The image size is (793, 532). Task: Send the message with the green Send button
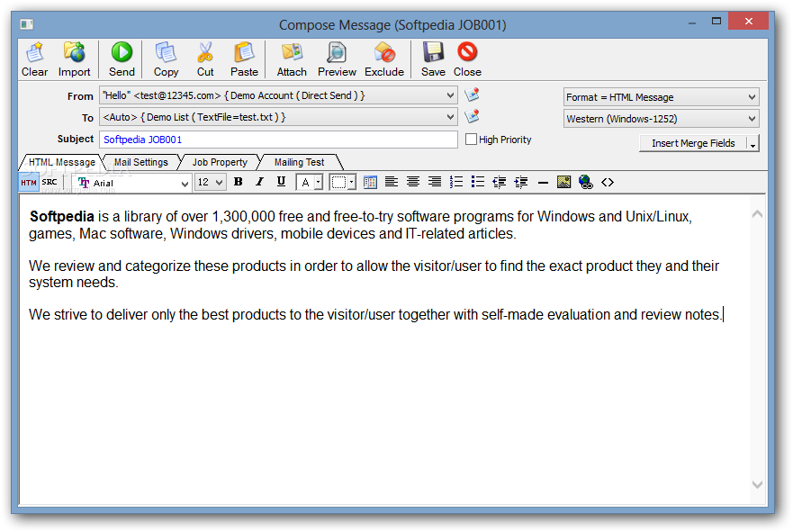(122, 59)
